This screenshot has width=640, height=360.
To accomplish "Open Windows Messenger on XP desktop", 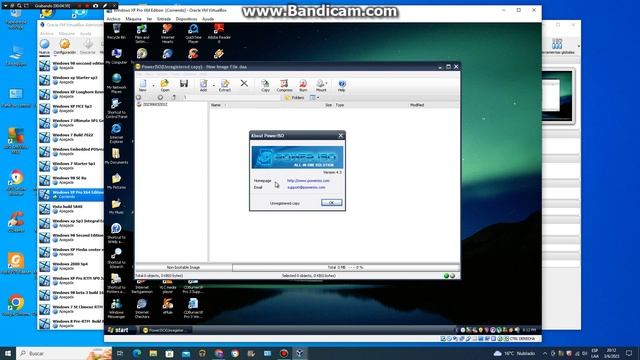I will [x=116, y=308].
